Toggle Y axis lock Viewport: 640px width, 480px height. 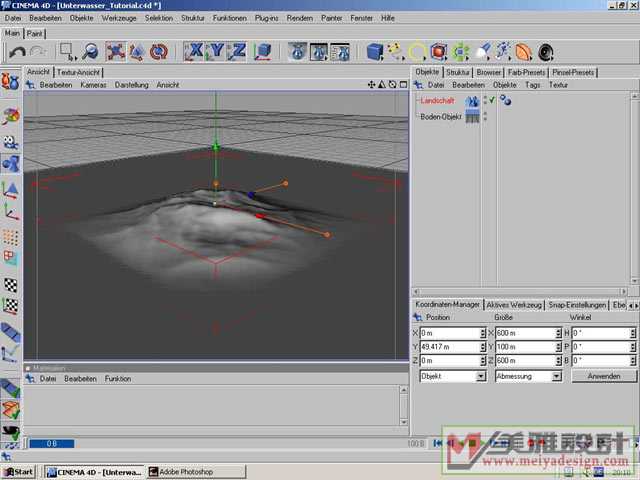coord(217,52)
